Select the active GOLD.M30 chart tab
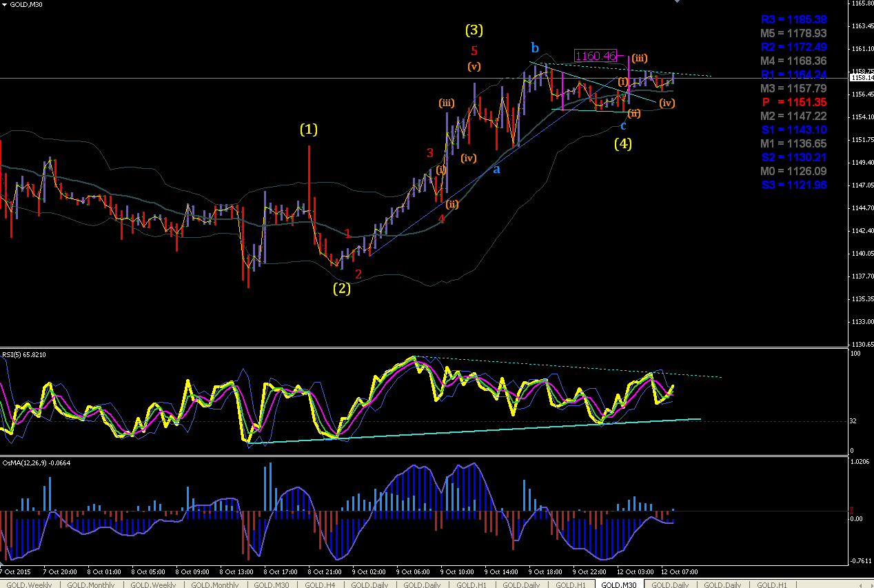Image resolution: width=874 pixels, height=588 pixels. click(x=619, y=584)
